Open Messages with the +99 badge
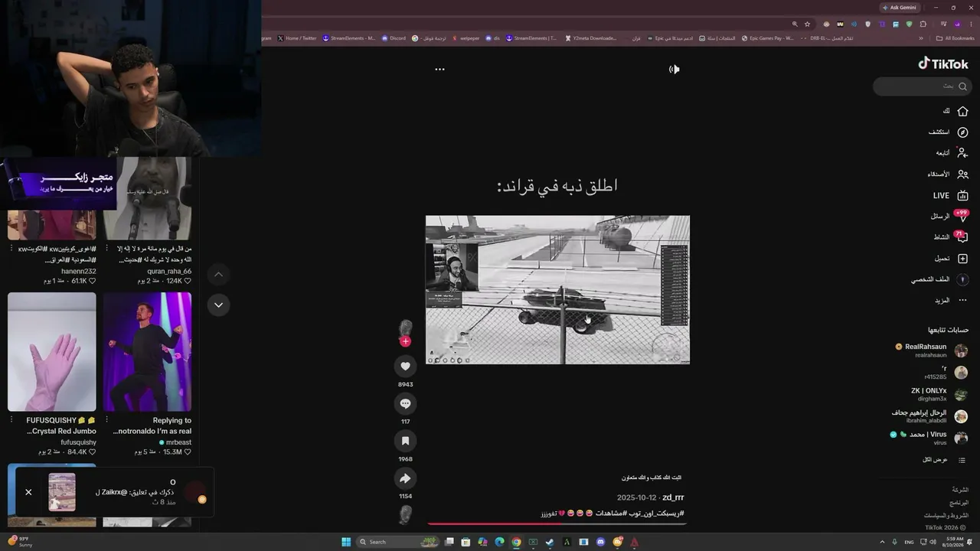980x551 pixels. [962, 217]
